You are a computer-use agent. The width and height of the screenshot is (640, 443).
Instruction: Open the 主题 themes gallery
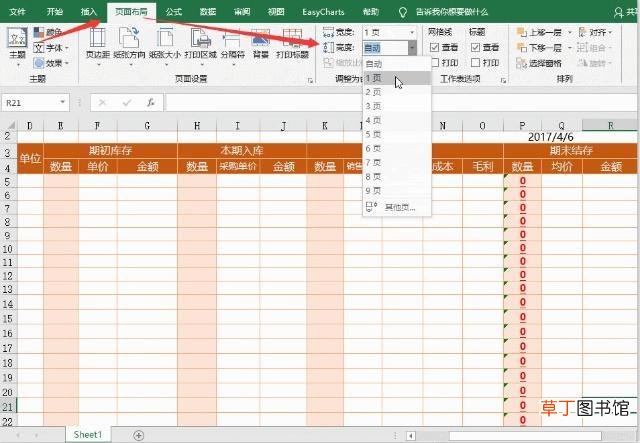[17, 45]
